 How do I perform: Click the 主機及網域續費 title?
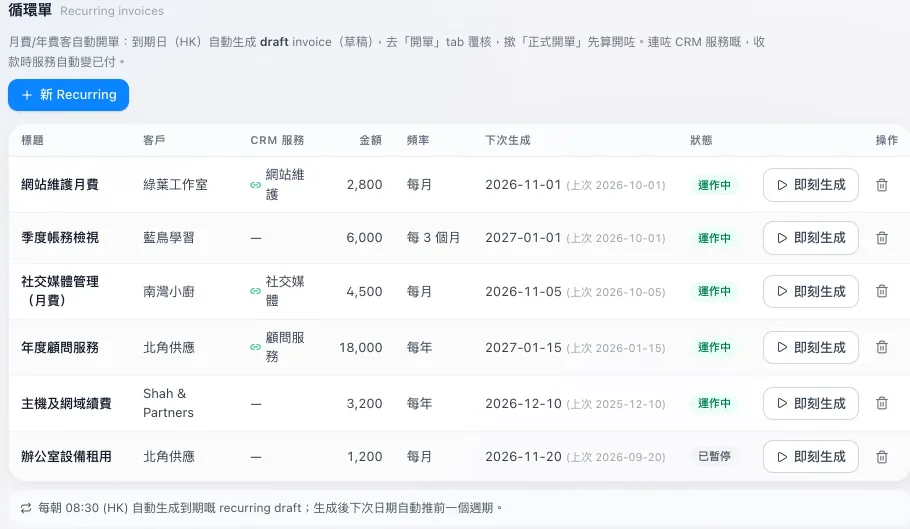[66, 403]
